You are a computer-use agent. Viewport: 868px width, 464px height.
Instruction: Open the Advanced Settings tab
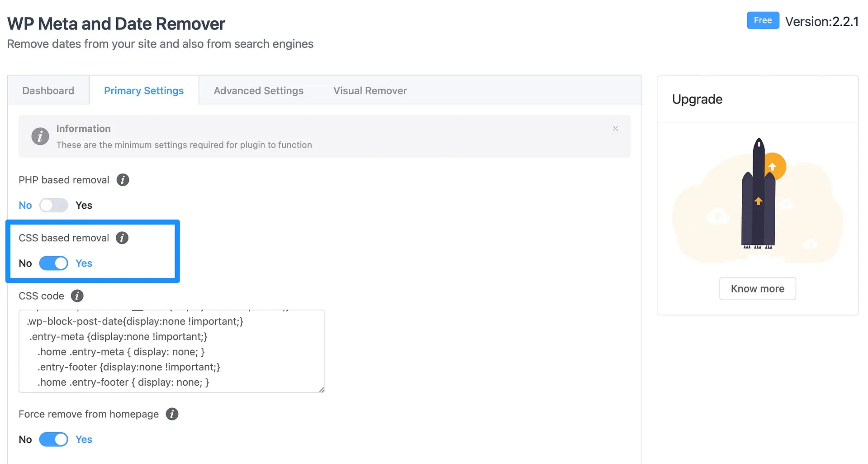pyautogui.click(x=258, y=90)
